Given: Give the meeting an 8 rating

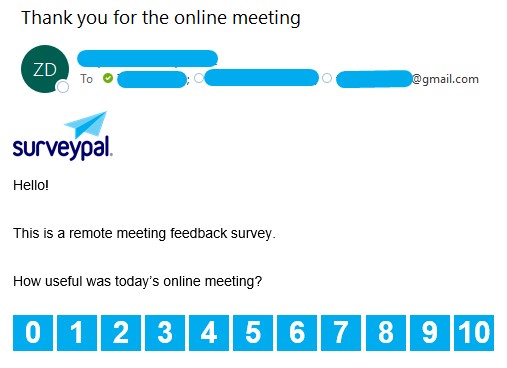Looking at the screenshot, I should click(386, 333).
